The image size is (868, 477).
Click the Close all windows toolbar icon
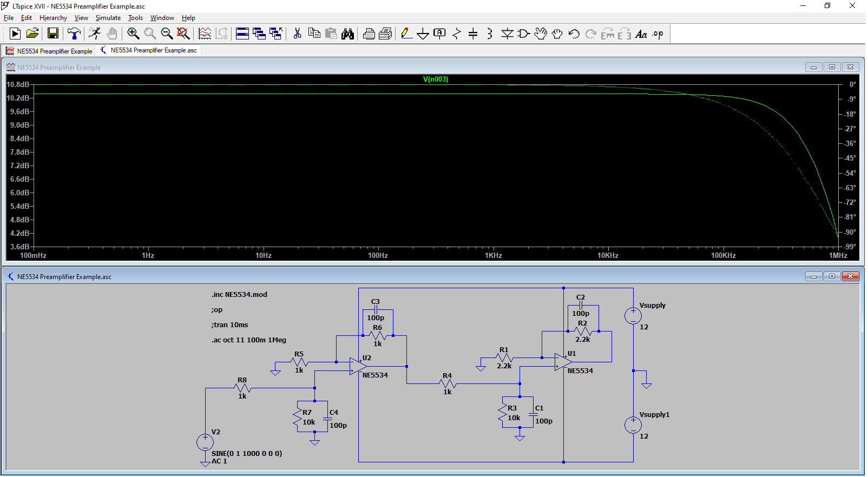click(x=276, y=34)
